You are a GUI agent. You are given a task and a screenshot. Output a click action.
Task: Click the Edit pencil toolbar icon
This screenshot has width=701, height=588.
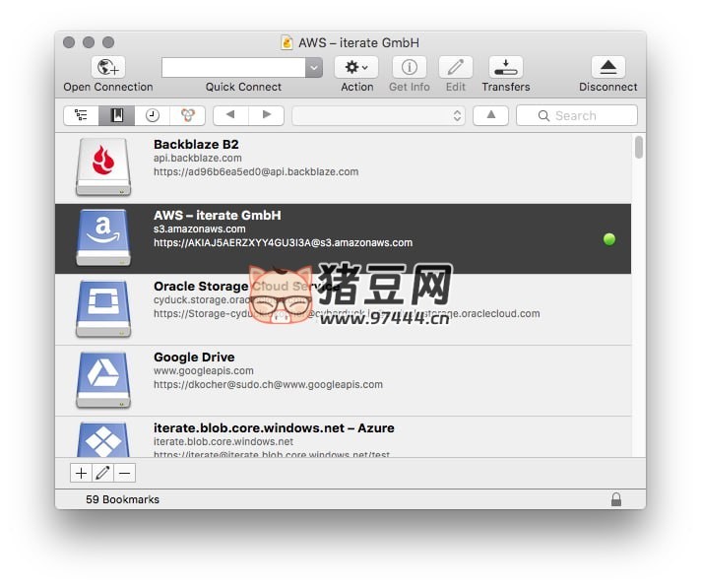point(456,68)
